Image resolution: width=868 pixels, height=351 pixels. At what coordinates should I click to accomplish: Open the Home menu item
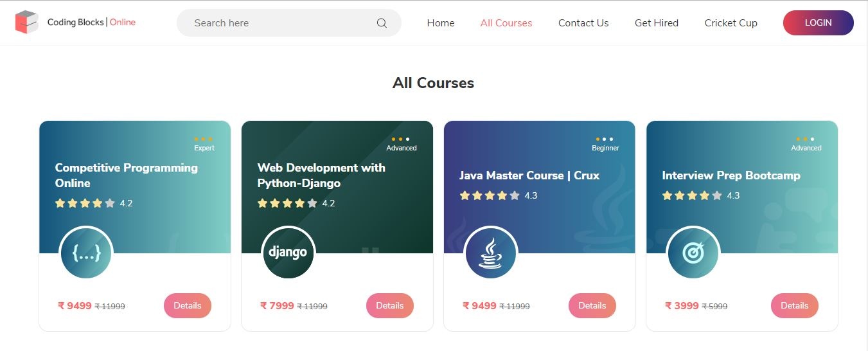pos(441,23)
